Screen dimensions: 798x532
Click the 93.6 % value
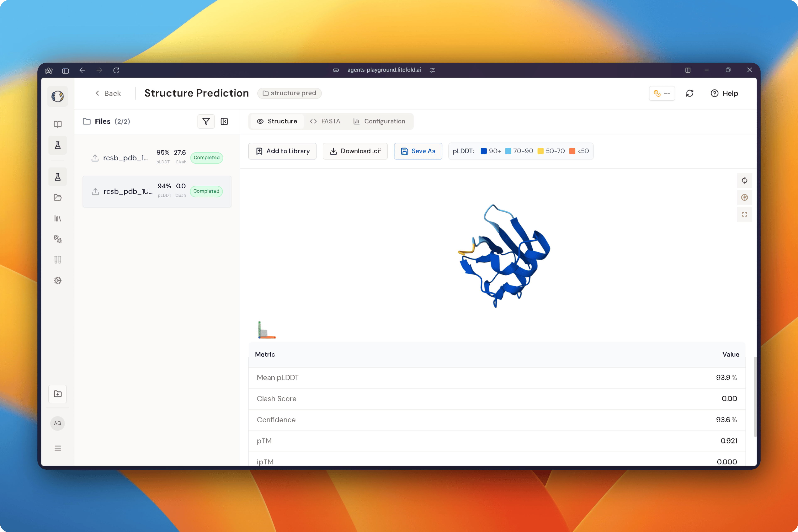click(727, 420)
